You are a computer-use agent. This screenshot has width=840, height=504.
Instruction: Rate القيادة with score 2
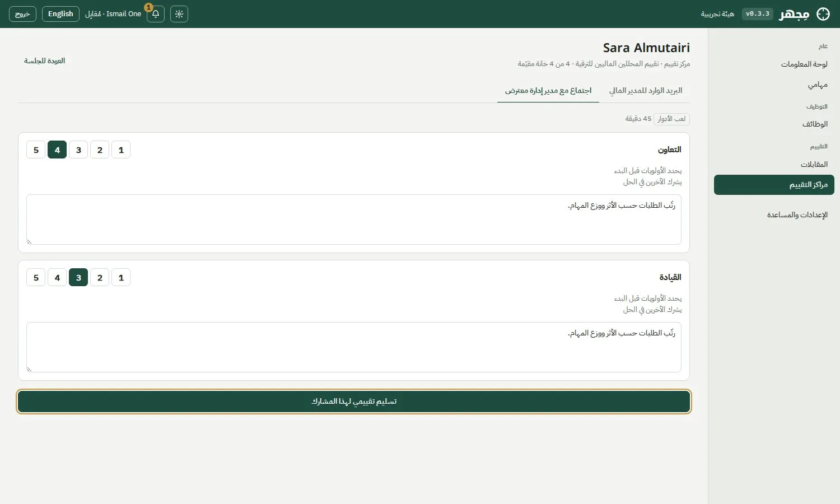[100, 278]
